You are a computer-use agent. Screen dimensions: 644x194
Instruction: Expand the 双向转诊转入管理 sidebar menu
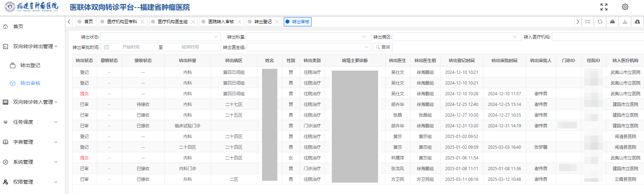tap(33, 102)
